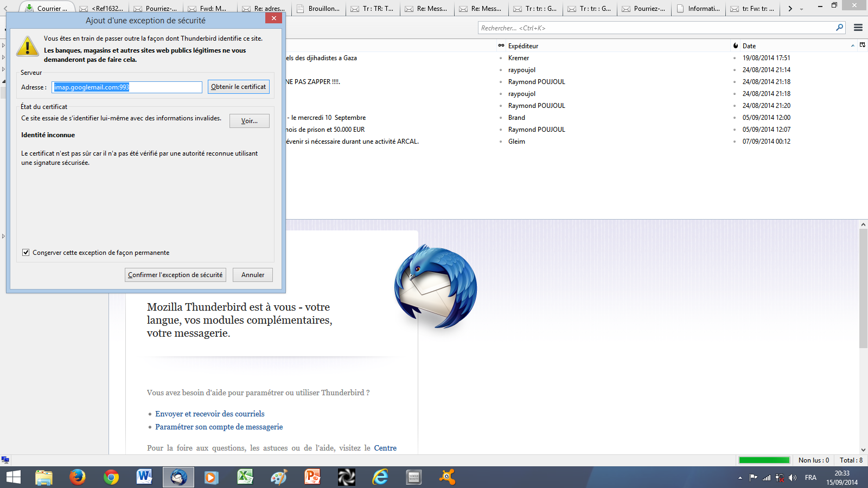Click the Adresse server input field
This screenshot has width=868, height=488.
127,87
